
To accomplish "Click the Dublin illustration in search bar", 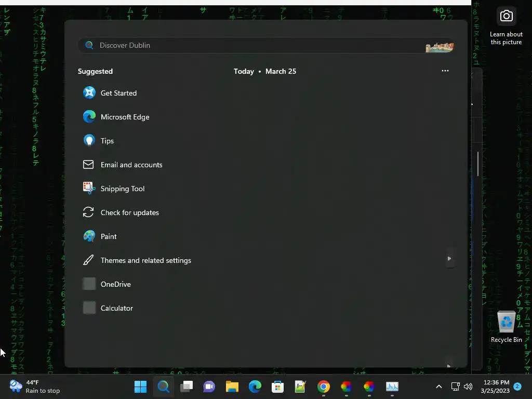I will 440,47.
